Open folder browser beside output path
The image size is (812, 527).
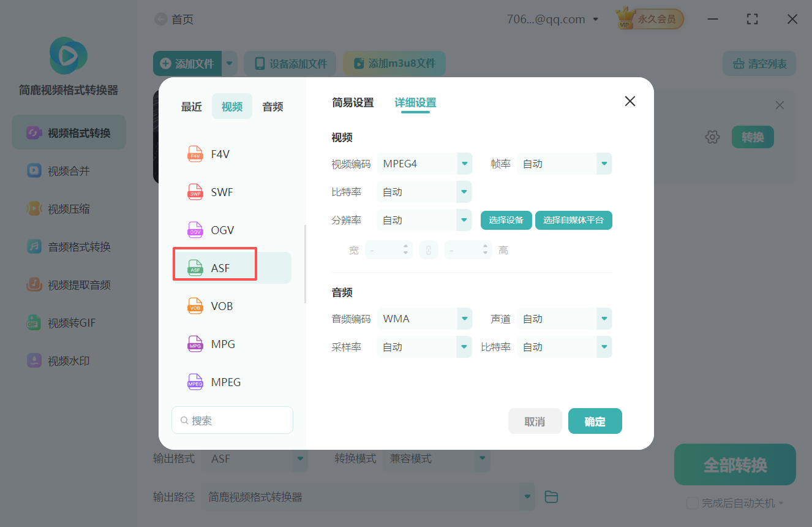(551, 496)
